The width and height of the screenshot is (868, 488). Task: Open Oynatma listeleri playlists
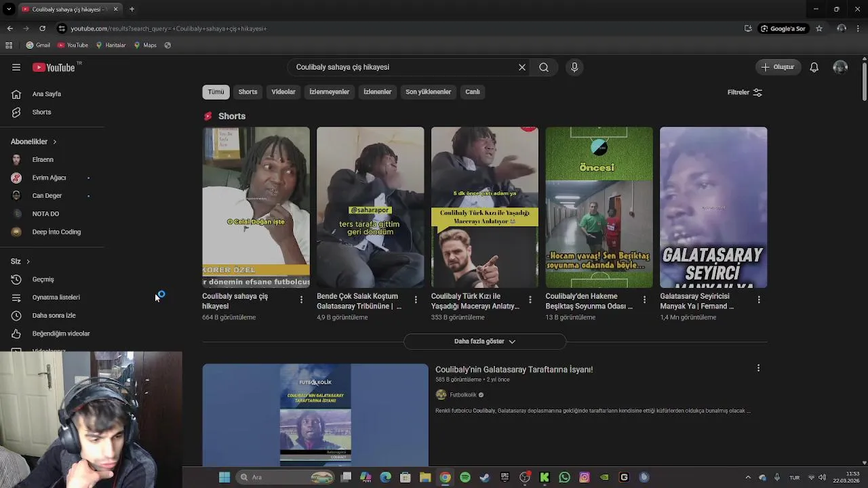pyautogui.click(x=56, y=298)
